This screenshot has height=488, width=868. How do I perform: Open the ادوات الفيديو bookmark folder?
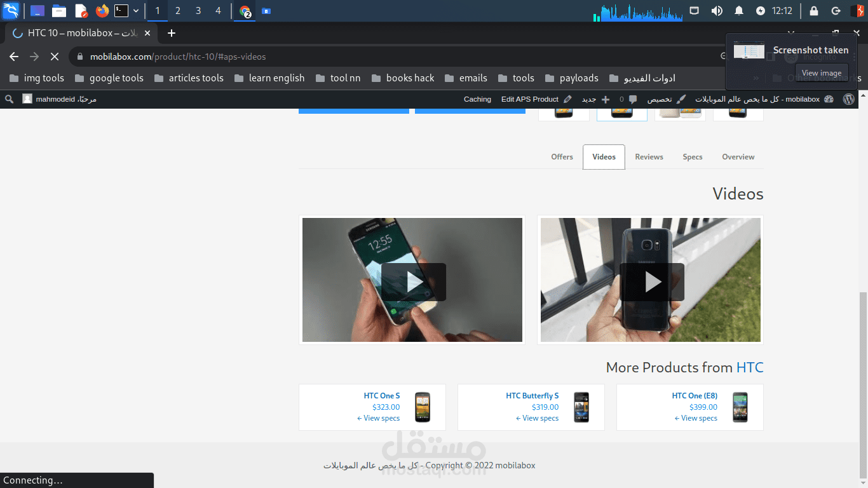click(642, 78)
